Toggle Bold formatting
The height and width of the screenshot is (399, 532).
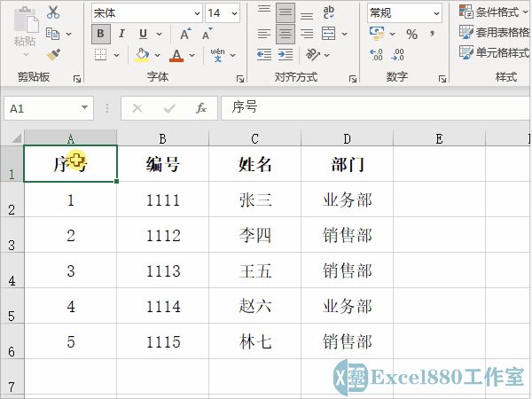[x=101, y=34]
